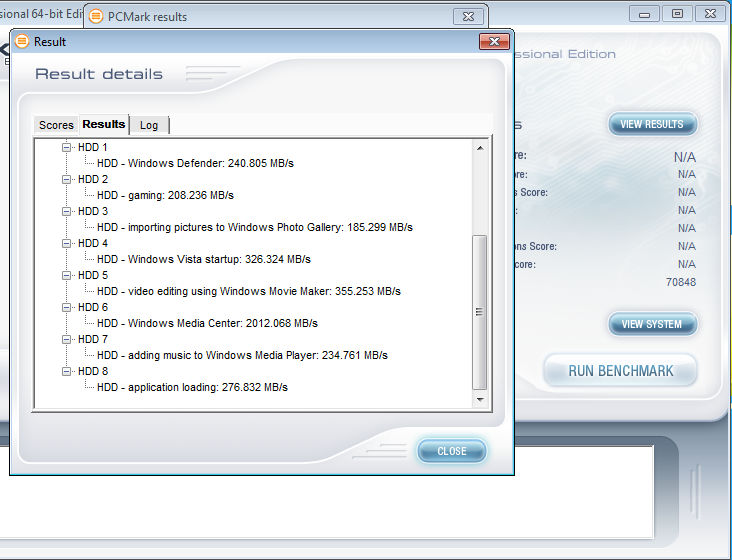Screen dimensions: 732x560
Task: Collapse the HDD 8 tree node
Action: [67, 371]
